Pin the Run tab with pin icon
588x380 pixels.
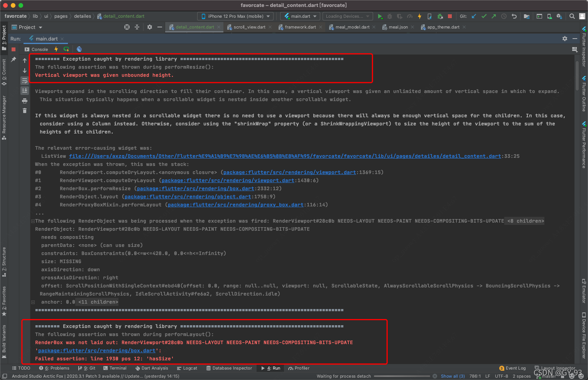point(14,59)
